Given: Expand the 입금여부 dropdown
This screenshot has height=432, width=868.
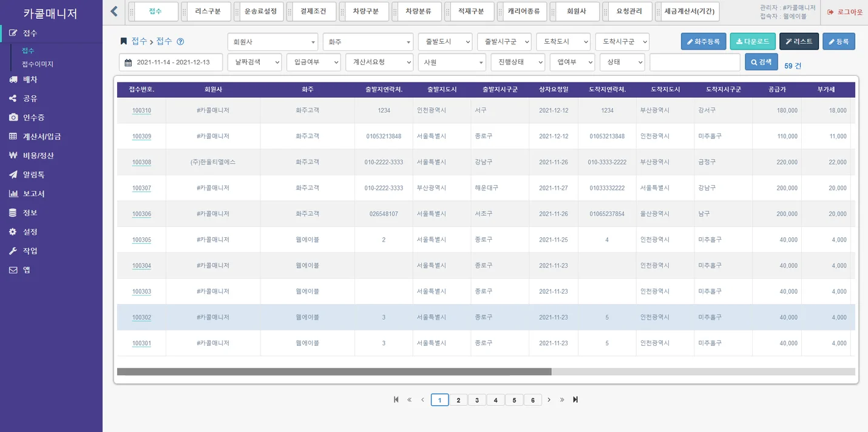Looking at the screenshot, I should pyautogui.click(x=313, y=62).
